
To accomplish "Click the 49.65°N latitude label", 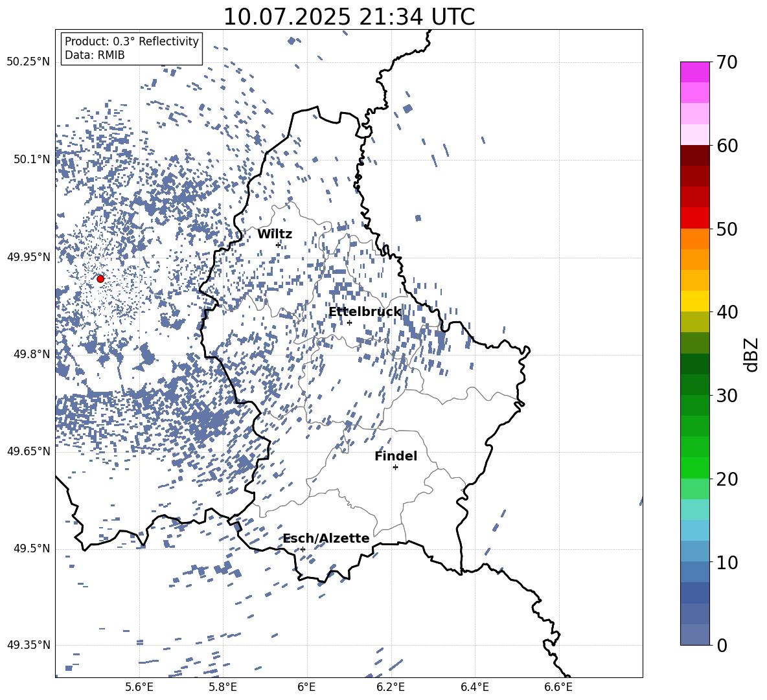I will (29, 451).
